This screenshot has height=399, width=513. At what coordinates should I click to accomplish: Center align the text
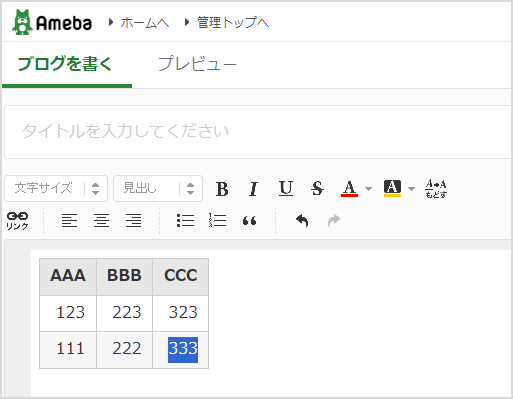coord(101,220)
